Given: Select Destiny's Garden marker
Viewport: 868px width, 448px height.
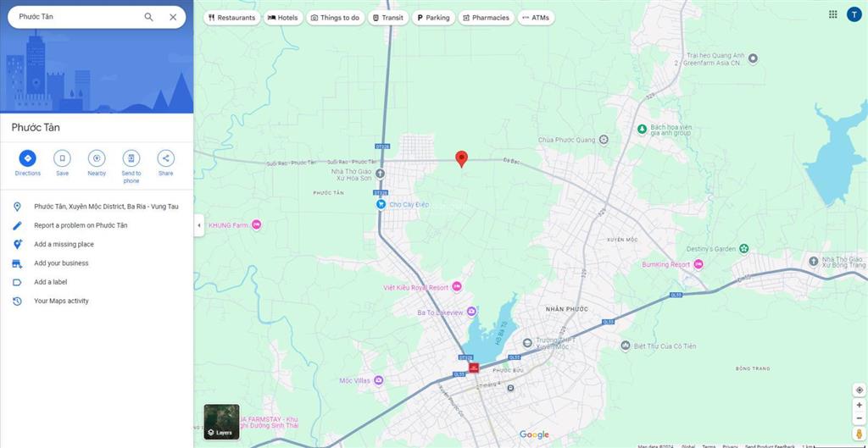Looking at the screenshot, I should pos(744,249).
